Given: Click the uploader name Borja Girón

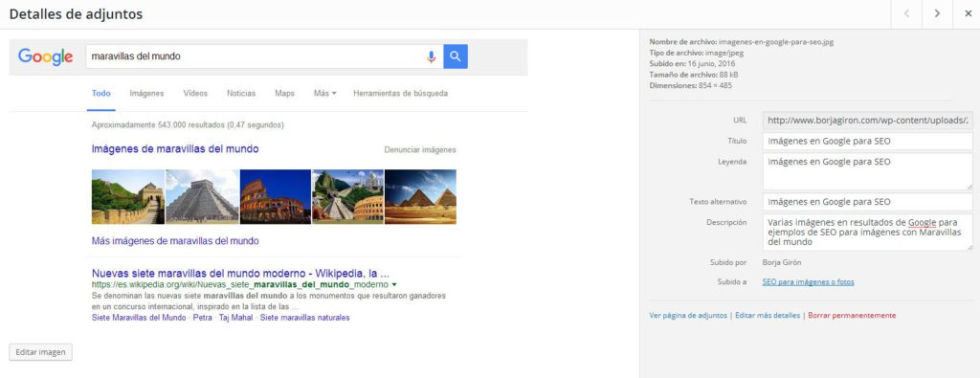Looking at the screenshot, I should (x=781, y=262).
